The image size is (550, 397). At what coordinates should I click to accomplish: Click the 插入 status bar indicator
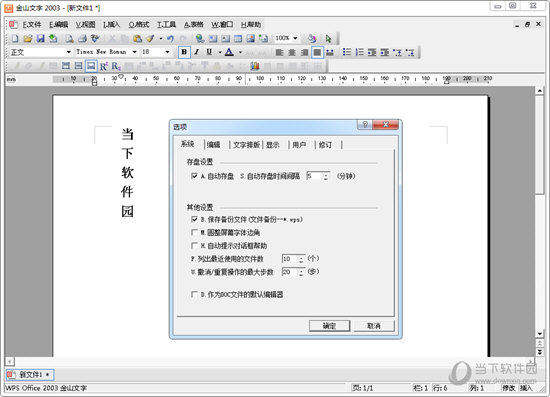coord(526,388)
